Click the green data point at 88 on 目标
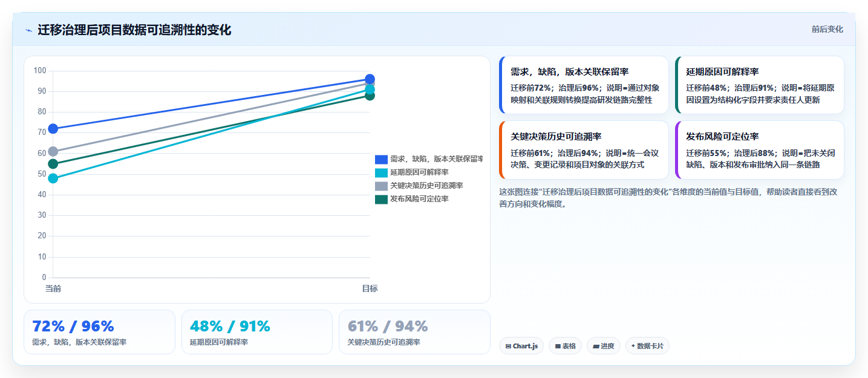The width and height of the screenshot is (868, 378). (x=370, y=96)
